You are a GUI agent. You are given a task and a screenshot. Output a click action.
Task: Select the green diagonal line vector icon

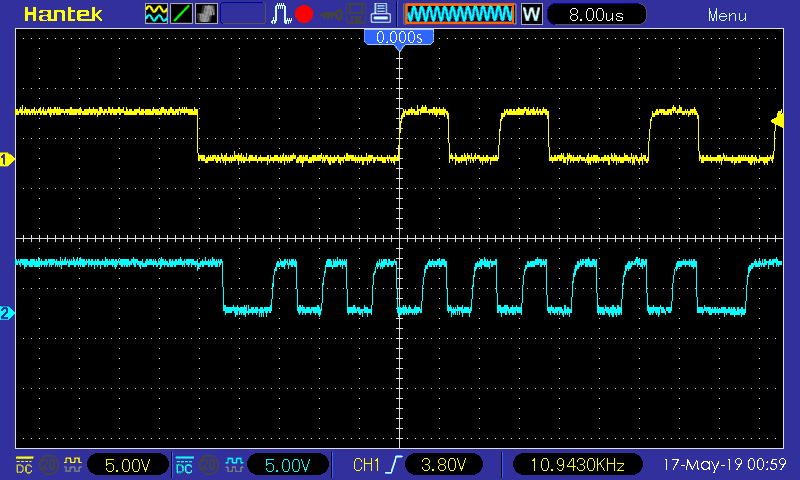(x=182, y=14)
